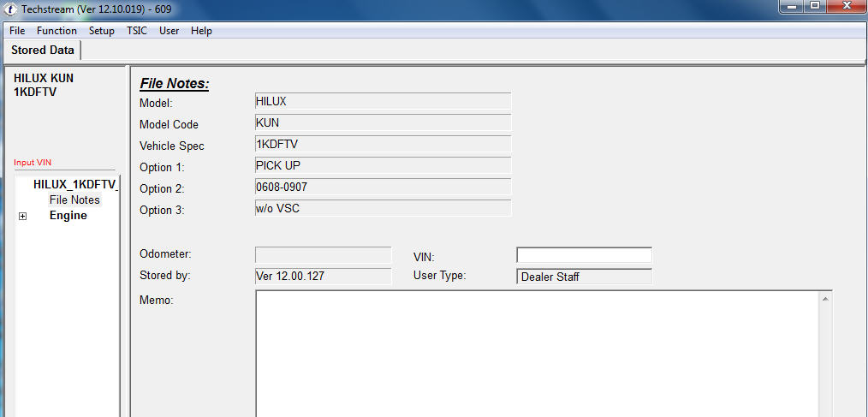Click the User Type field Dealer Staff
Viewport: 868px width, 417px height.
tap(584, 277)
